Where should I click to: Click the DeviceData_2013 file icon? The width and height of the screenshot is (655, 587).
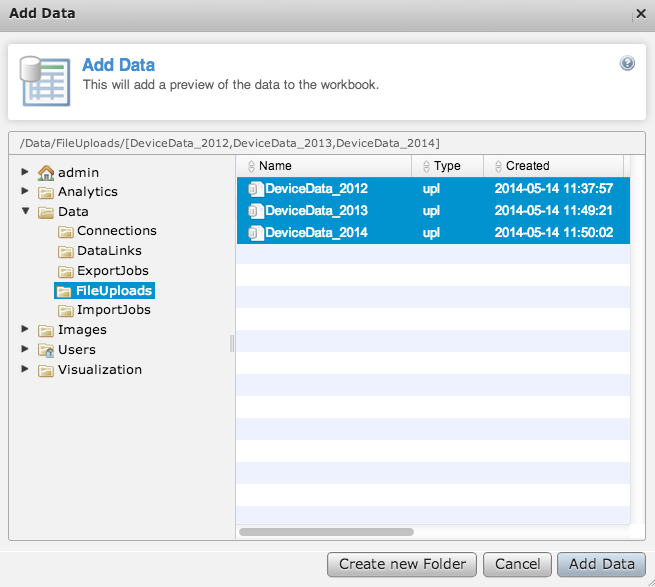[256, 211]
